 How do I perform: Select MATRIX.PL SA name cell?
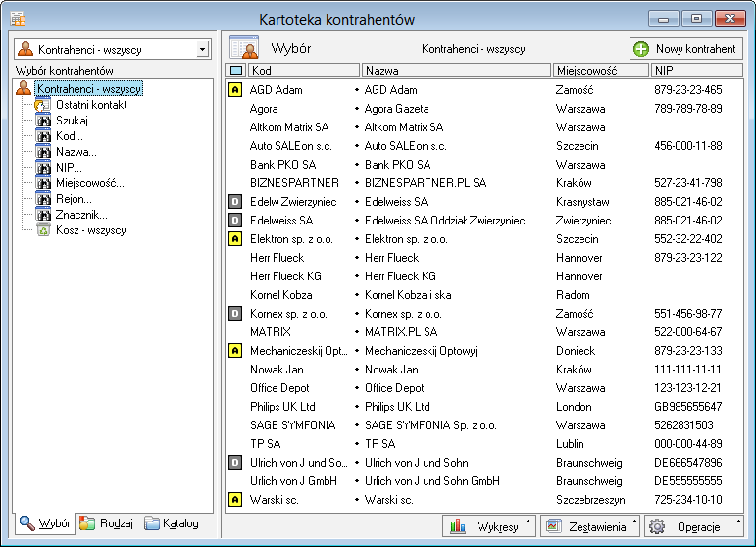401,332
